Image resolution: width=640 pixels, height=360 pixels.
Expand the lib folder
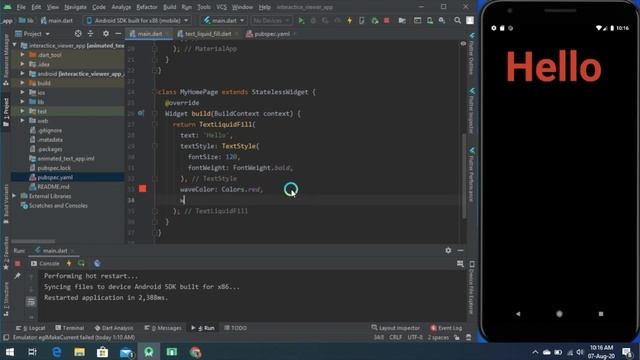pos(22,102)
